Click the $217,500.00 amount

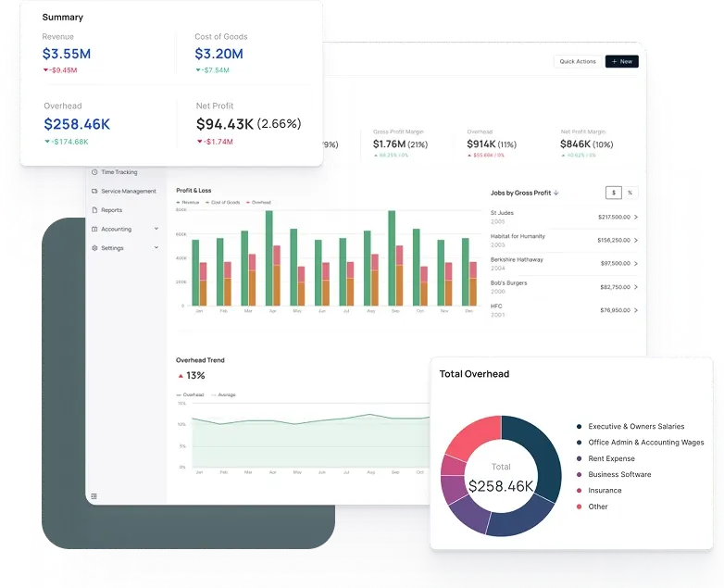(x=614, y=217)
